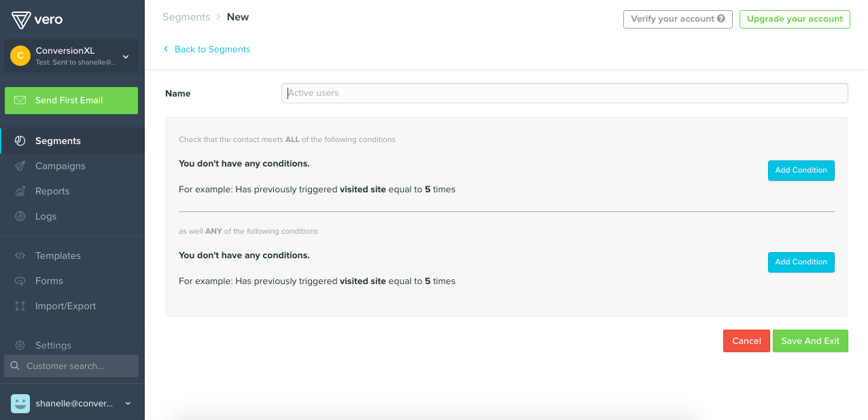868x420 pixels.
Task: Add a condition to the ANY group
Action: [x=801, y=262]
